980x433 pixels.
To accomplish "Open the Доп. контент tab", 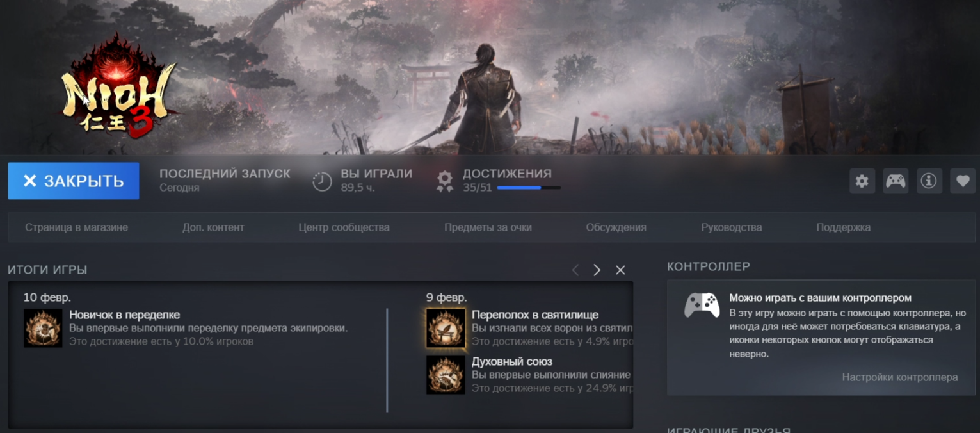I will [x=213, y=227].
